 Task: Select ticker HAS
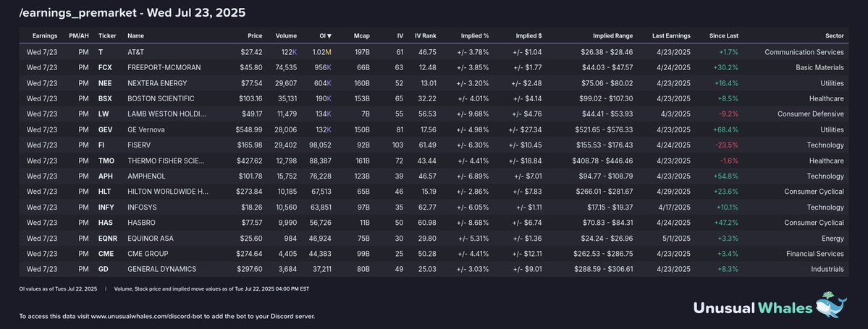(x=105, y=223)
